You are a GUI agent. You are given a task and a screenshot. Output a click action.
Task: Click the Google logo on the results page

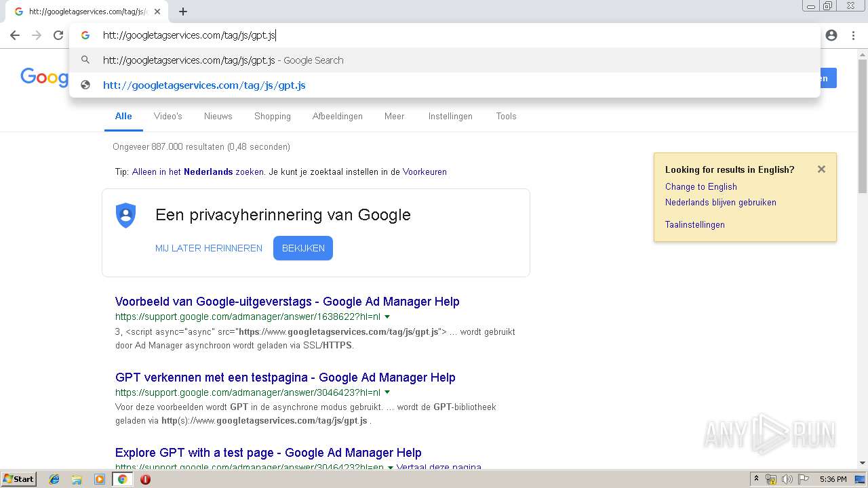[44, 77]
